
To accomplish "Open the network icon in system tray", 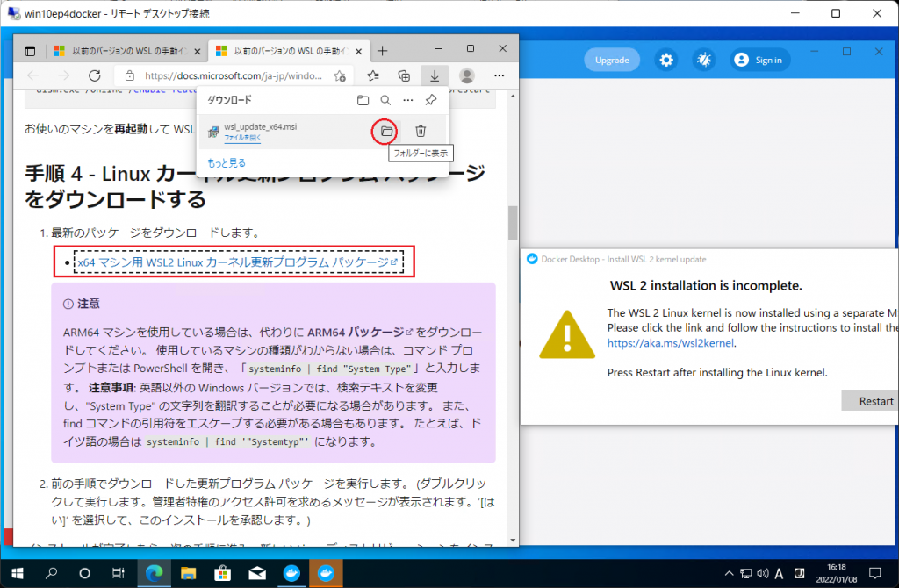I will coord(746,573).
